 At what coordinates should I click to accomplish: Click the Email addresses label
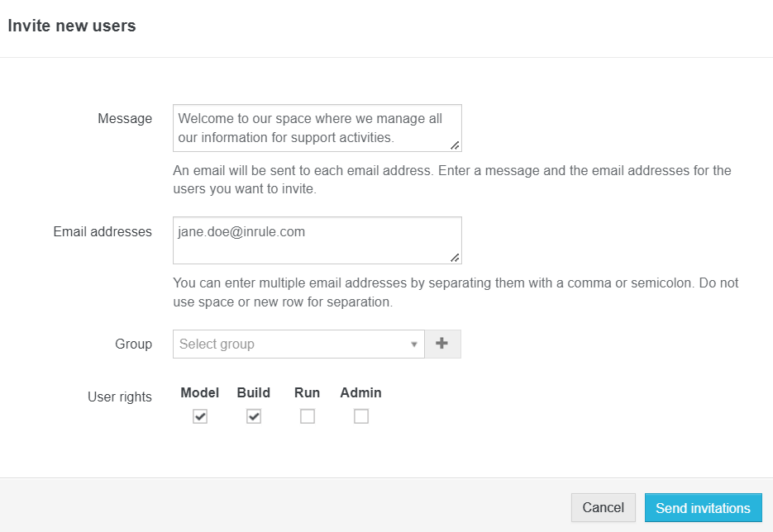click(x=103, y=231)
